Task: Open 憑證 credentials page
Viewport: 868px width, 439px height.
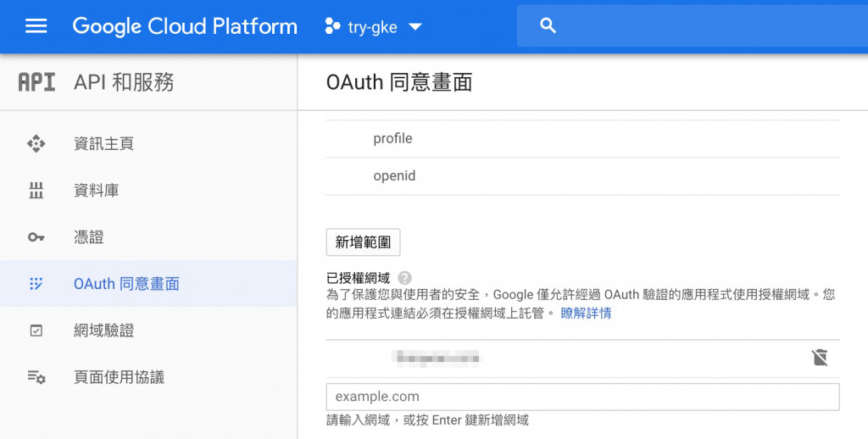Action: coord(88,237)
